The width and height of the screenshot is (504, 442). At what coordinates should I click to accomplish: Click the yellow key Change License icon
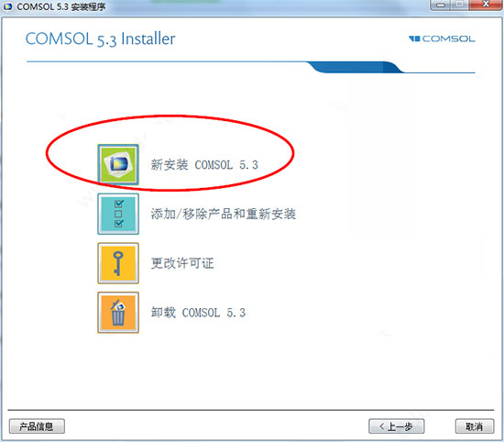click(x=118, y=263)
